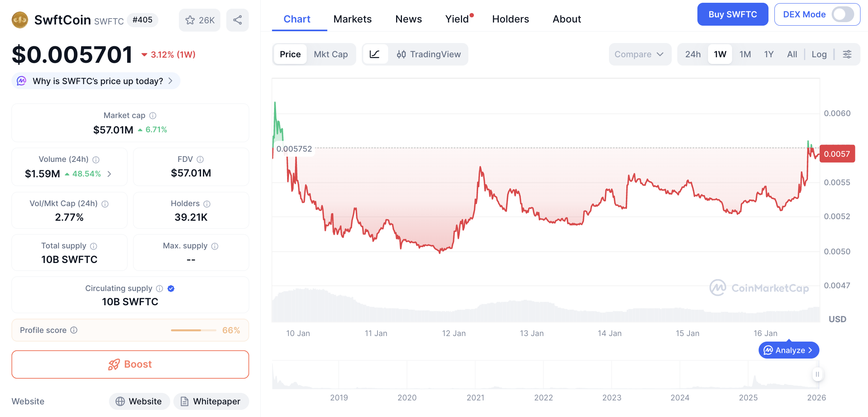The image size is (868, 417).
Task: Click the Holders info icon
Action: tap(207, 204)
